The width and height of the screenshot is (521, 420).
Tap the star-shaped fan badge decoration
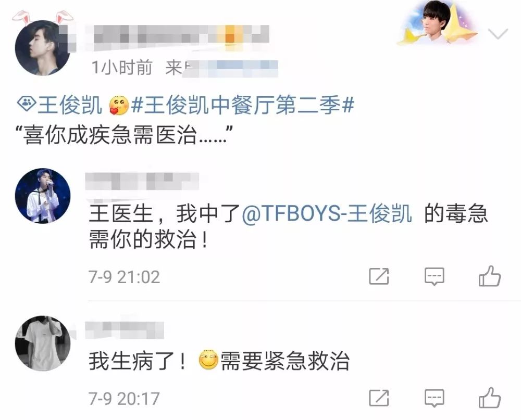click(439, 23)
